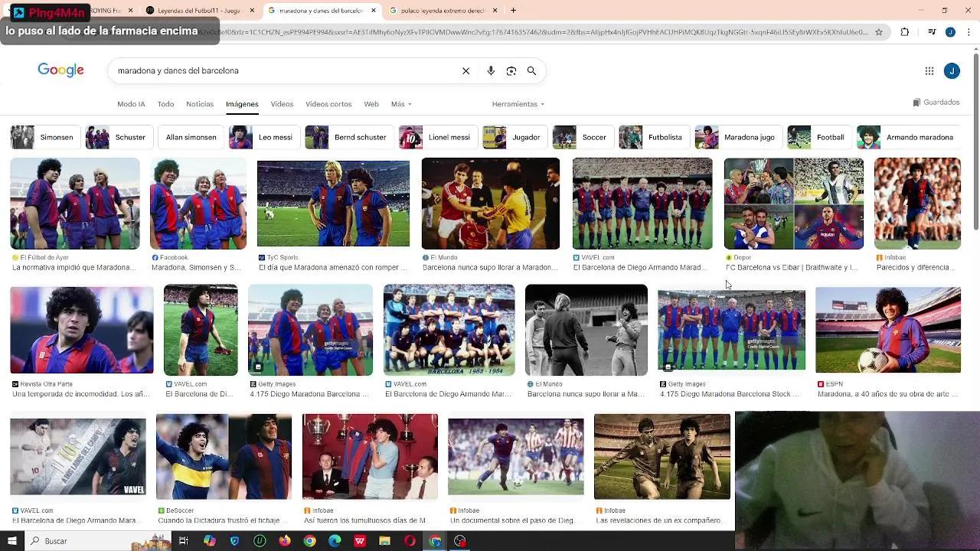Select the Futbolista filter chip
Viewport: 980px width, 551px height.
[654, 138]
